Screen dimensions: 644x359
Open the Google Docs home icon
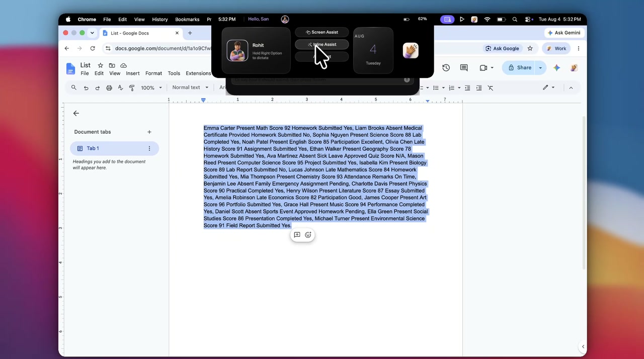tap(71, 69)
